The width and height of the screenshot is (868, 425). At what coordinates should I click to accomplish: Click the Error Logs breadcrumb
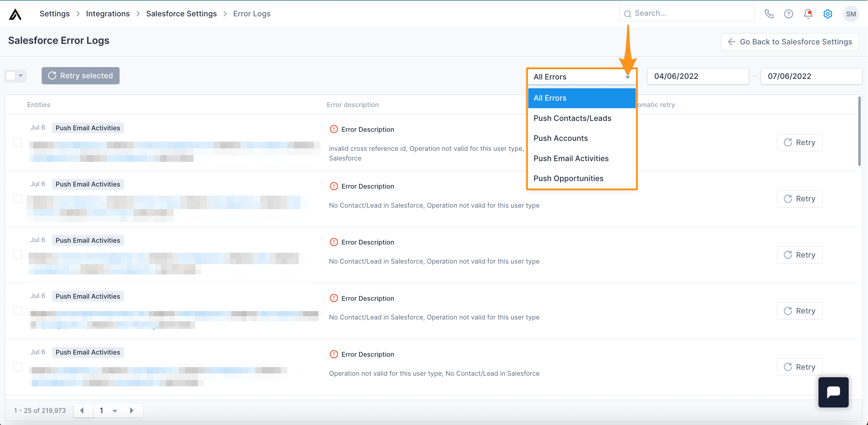(x=252, y=14)
